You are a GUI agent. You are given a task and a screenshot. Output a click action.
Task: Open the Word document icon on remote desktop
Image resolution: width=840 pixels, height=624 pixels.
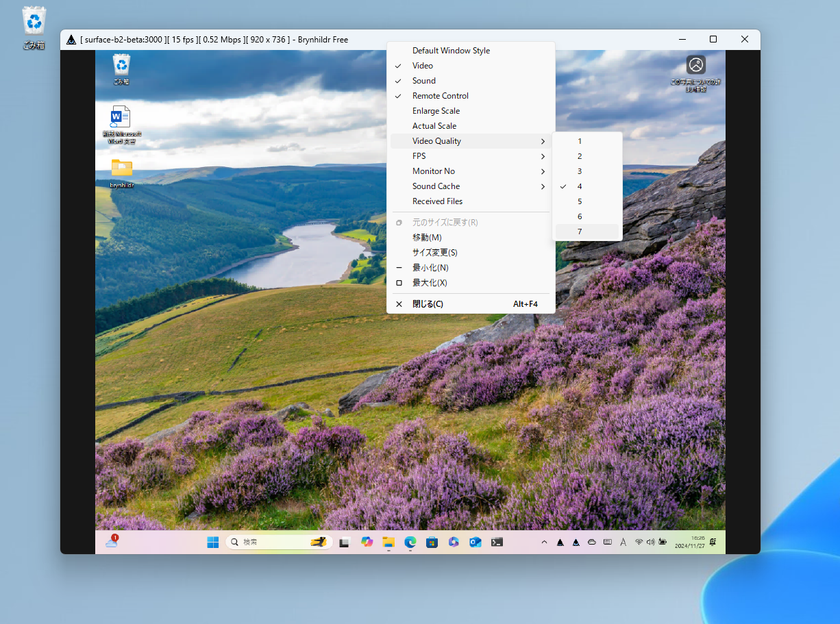coord(121,124)
